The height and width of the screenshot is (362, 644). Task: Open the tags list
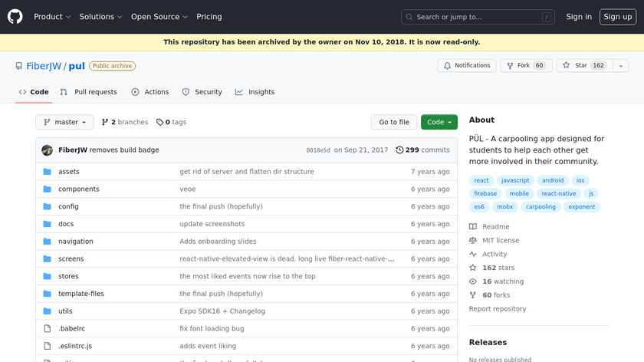point(172,122)
